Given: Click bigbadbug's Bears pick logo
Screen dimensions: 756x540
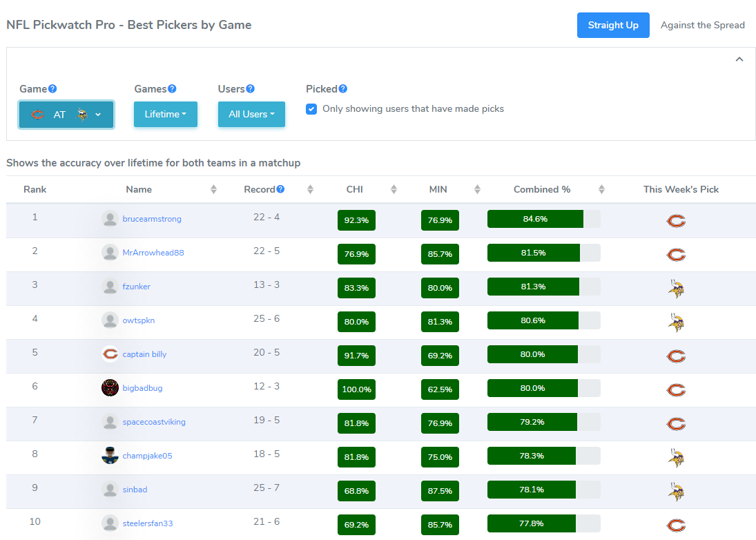Looking at the screenshot, I should click(x=676, y=390).
